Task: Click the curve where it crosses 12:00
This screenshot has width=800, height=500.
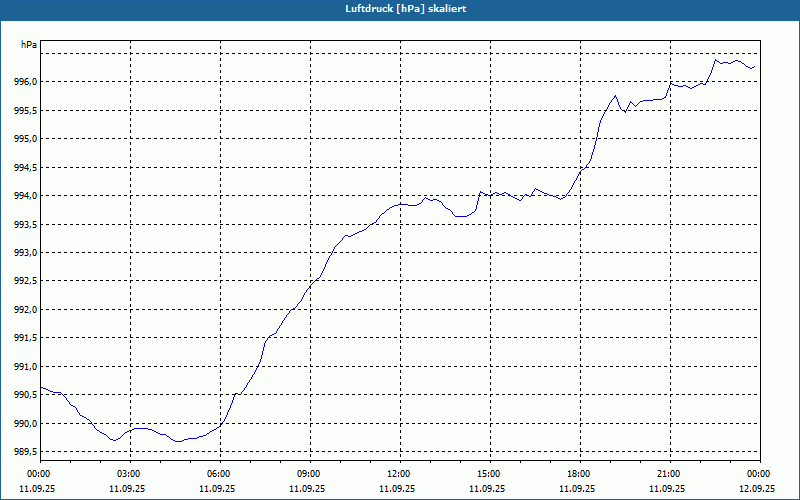Action: click(x=401, y=204)
